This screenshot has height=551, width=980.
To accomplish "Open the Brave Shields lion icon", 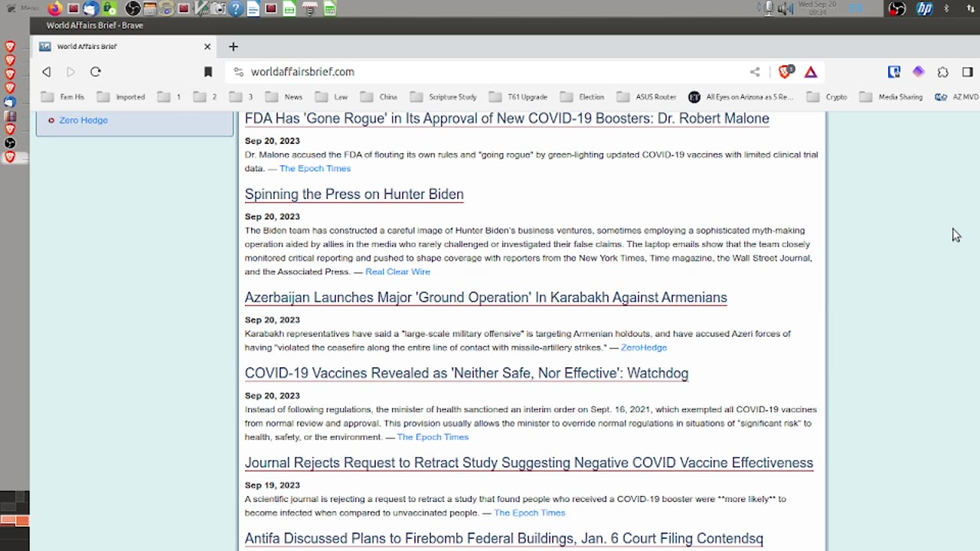I will click(x=786, y=72).
